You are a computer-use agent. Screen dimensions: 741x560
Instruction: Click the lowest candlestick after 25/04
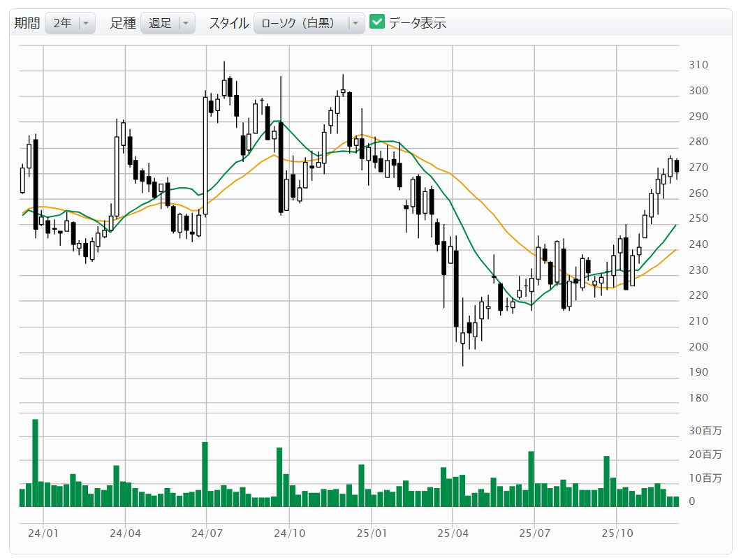pyautogui.click(x=462, y=339)
